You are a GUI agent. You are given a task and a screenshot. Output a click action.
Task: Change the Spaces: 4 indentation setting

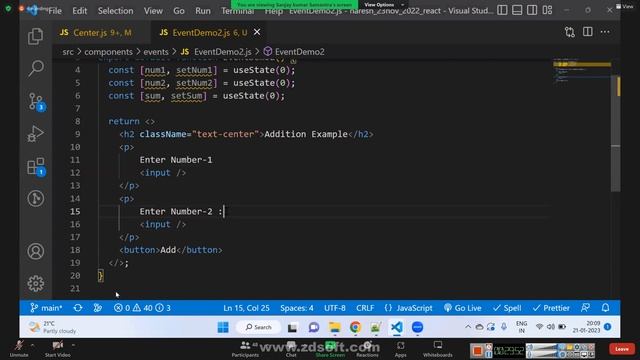[297, 308]
